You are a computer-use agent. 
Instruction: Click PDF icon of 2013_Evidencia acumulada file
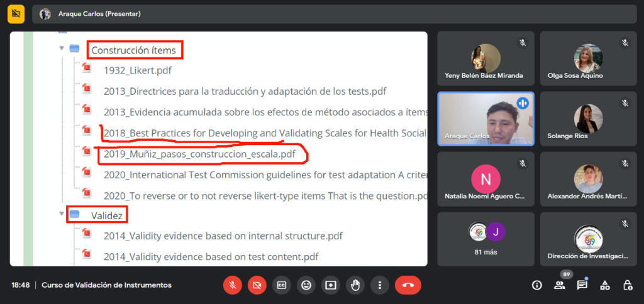(x=86, y=110)
